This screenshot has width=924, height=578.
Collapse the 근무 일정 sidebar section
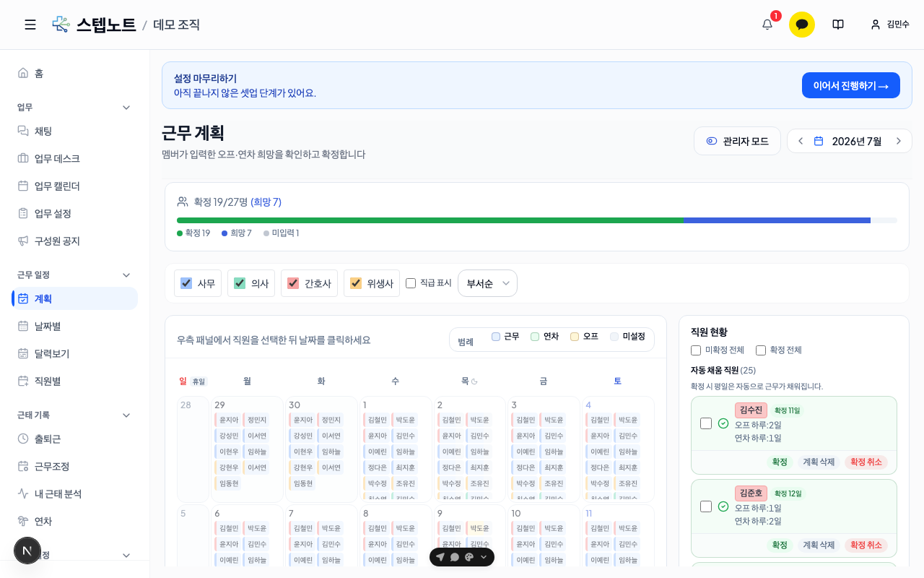tap(126, 275)
